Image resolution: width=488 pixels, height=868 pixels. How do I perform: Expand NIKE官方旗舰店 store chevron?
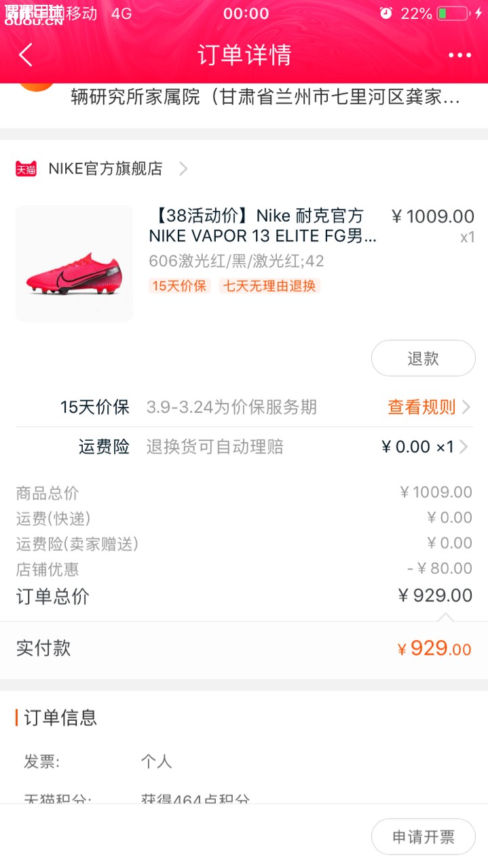point(183,169)
